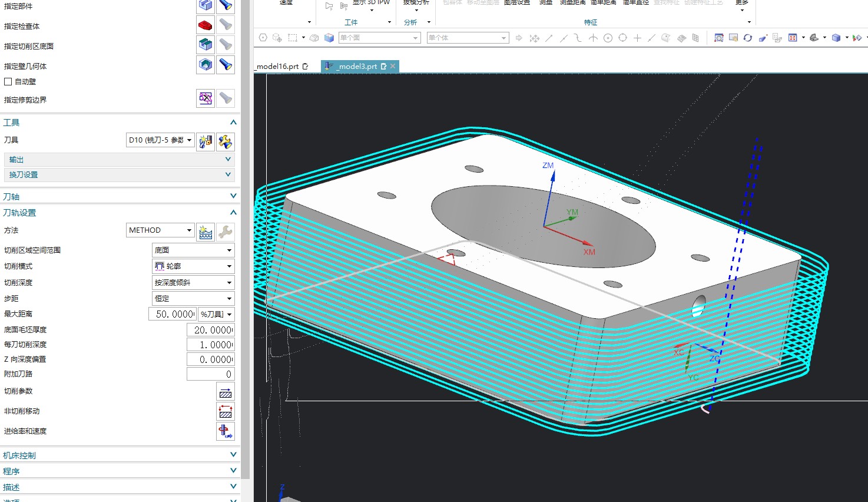Toggle the 自动壁 checkbox
Image resolution: width=868 pixels, height=502 pixels.
tap(8, 82)
